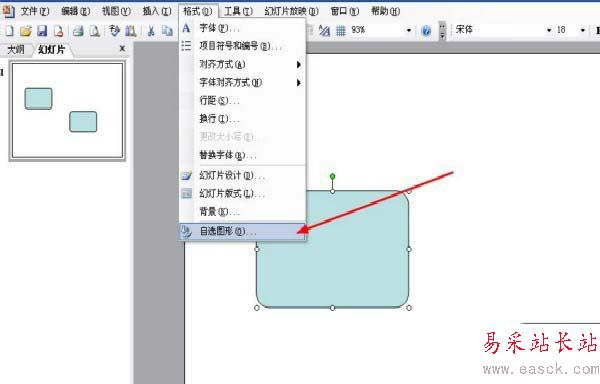Viewport: 600px width, 384px height.
Task: Choose 行距 in the Format menu
Action: [243, 101]
